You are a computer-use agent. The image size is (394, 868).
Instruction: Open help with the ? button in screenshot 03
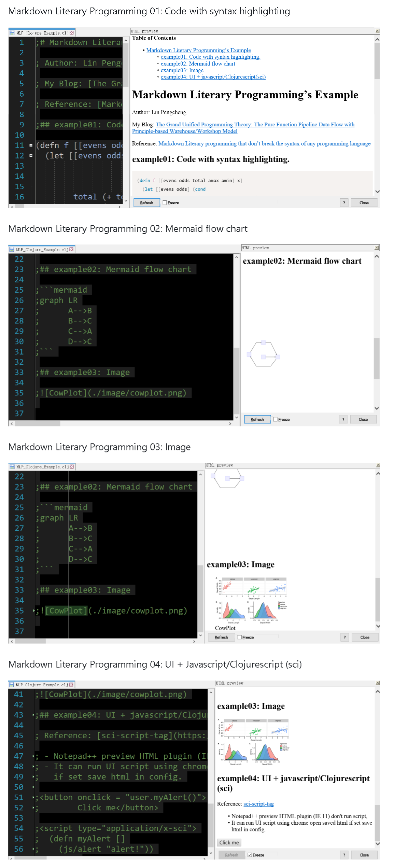click(345, 637)
